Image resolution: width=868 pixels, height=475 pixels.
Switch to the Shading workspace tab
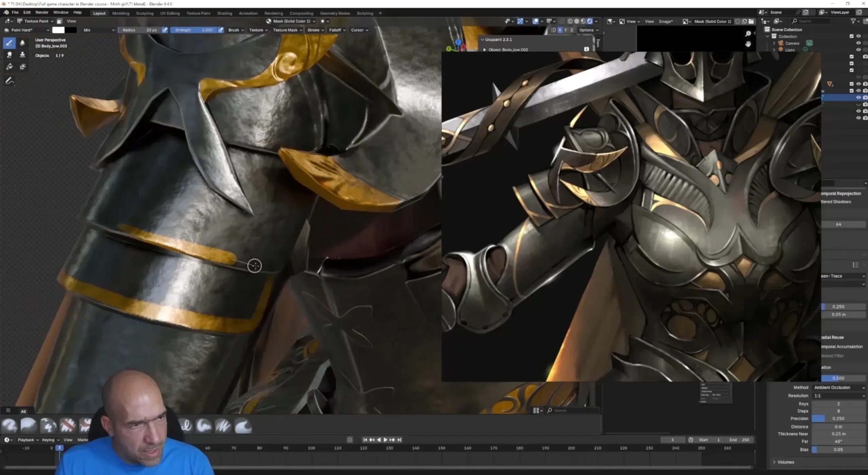[x=224, y=13]
